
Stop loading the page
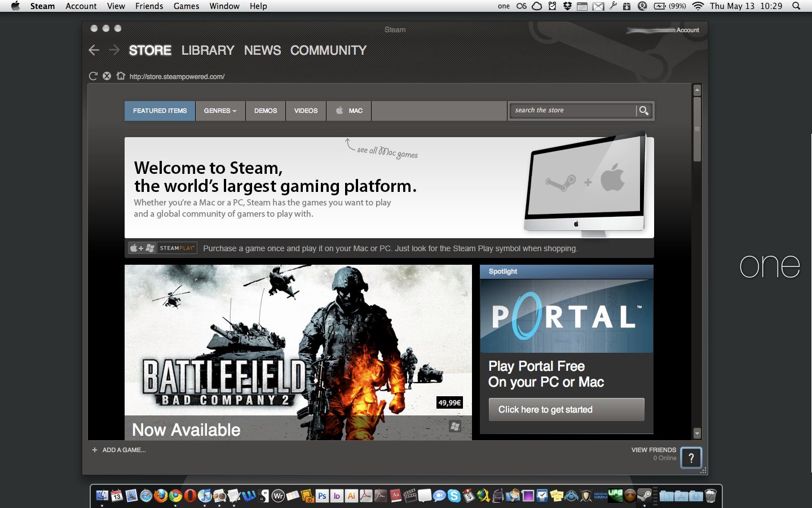tap(107, 76)
